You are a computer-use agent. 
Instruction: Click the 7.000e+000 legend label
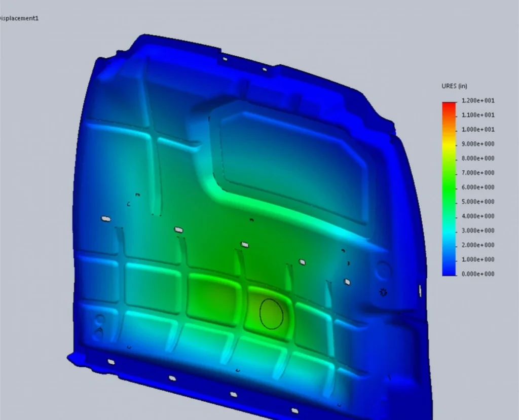(478, 173)
